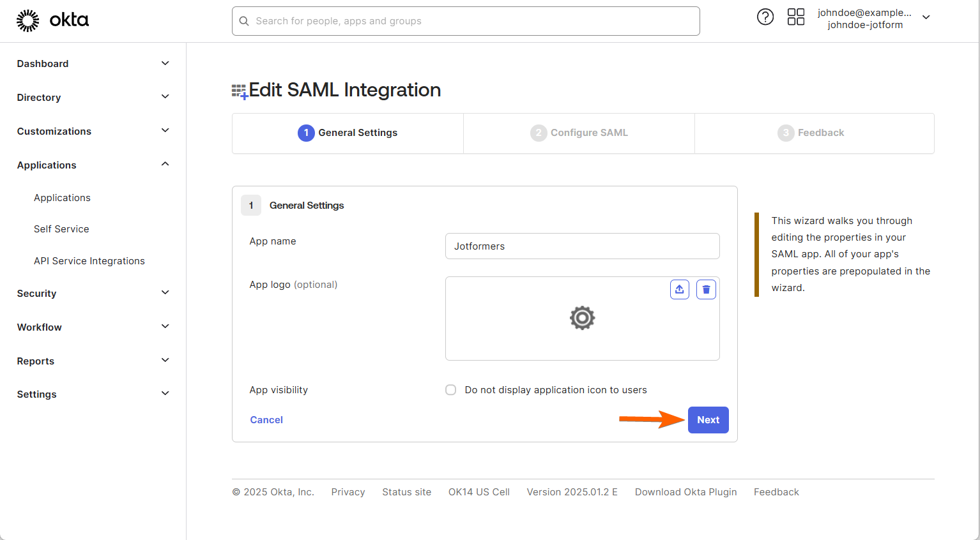Click the upload app logo icon

tap(679, 290)
